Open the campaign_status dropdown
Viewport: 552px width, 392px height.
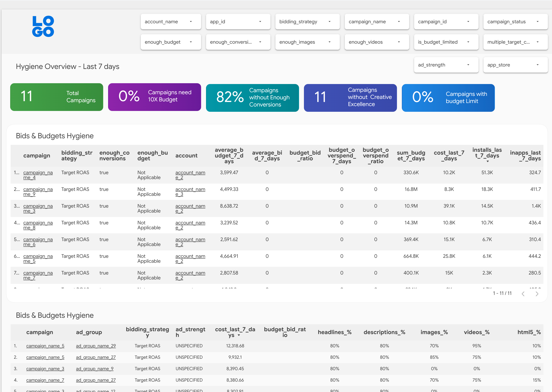pos(515,22)
